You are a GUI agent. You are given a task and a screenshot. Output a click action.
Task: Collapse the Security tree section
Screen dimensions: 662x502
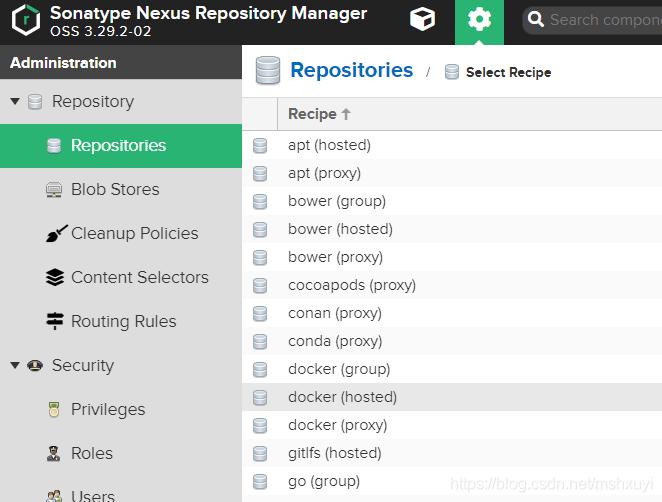coord(15,365)
